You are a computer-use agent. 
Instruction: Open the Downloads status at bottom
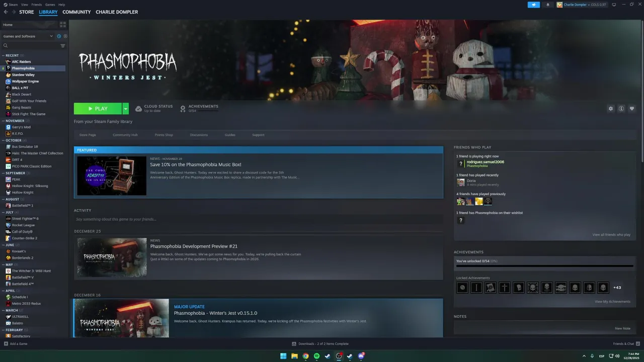point(320,344)
